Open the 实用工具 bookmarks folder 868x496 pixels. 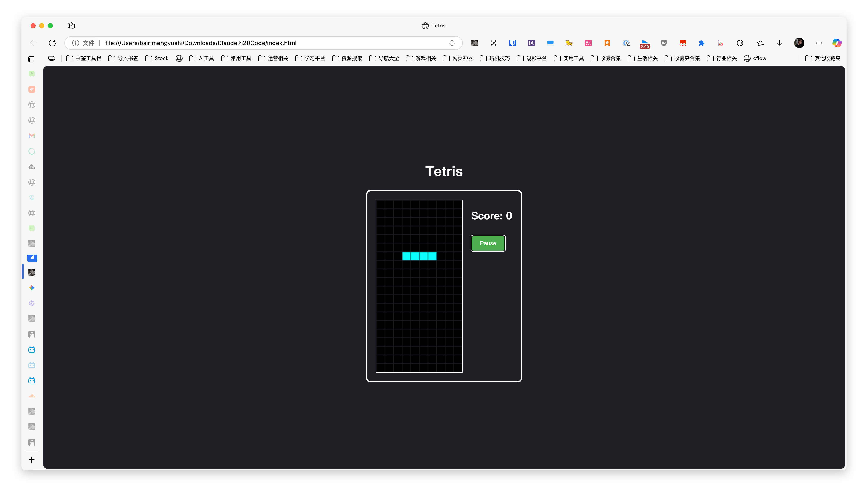pyautogui.click(x=569, y=58)
